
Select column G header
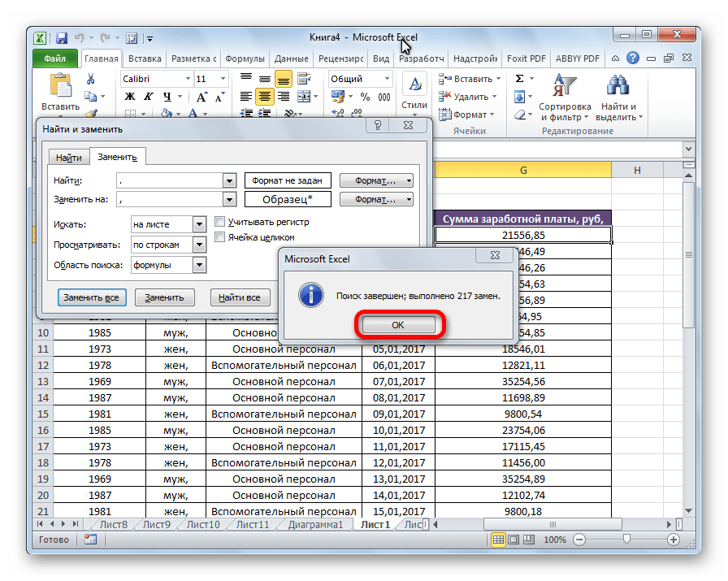pos(523,170)
